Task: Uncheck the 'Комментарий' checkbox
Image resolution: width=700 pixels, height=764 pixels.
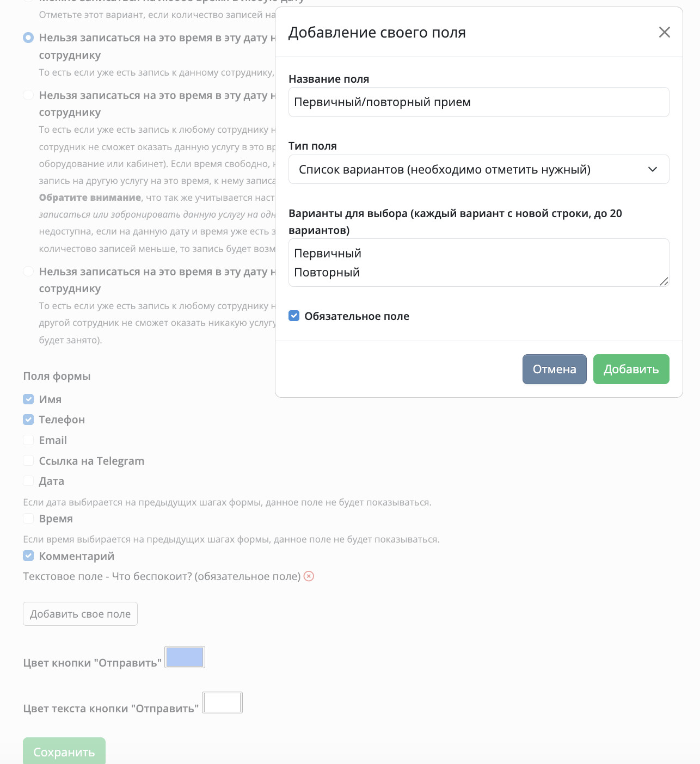Action: (x=28, y=556)
